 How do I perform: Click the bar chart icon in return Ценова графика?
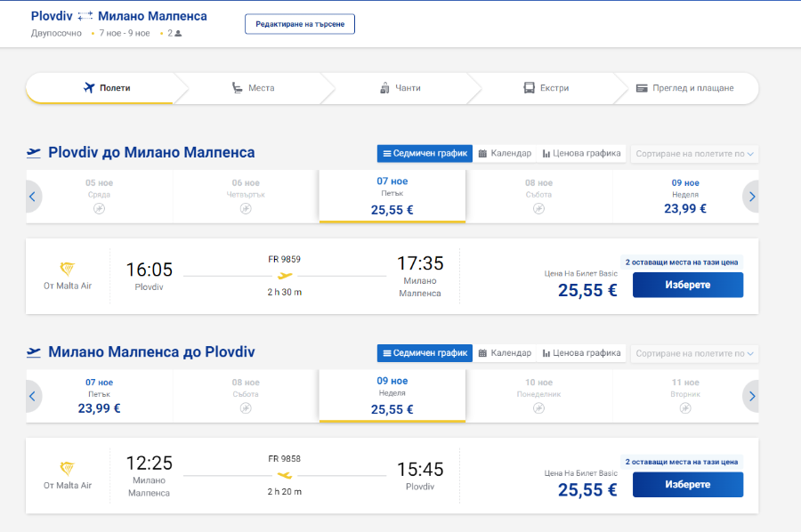coord(546,353)
